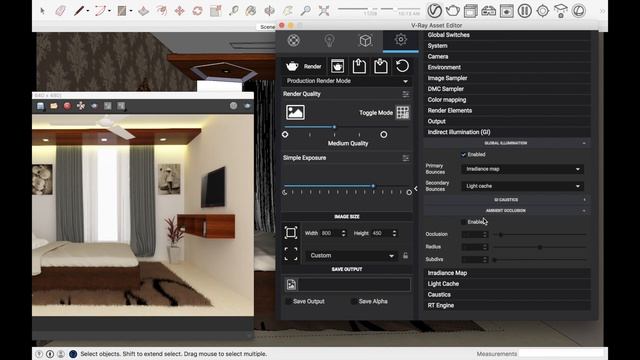Image resolution: width=640 pixels, height=360 pixels.
Task: Click the image Width input field
Action: (330, 233)
